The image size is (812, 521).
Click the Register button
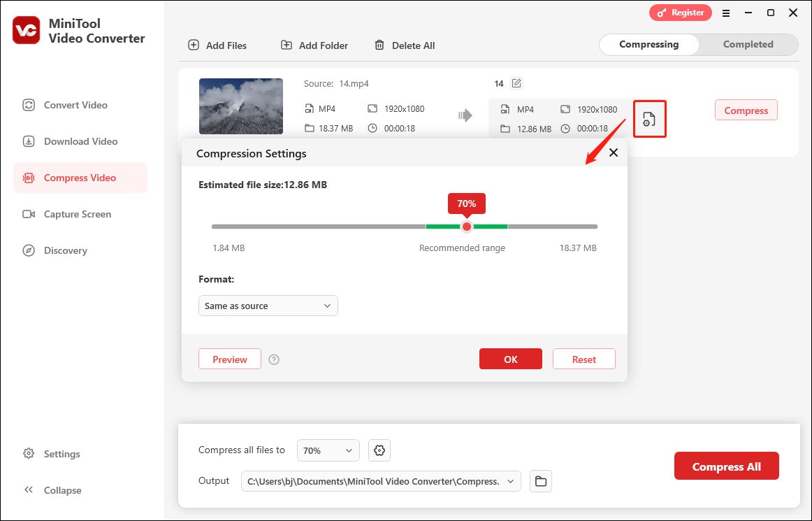(681, 13)
